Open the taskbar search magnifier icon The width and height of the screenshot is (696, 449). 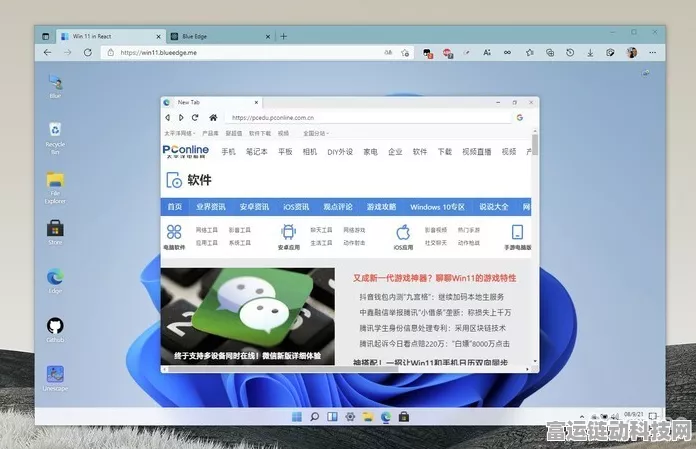(315, 417)
